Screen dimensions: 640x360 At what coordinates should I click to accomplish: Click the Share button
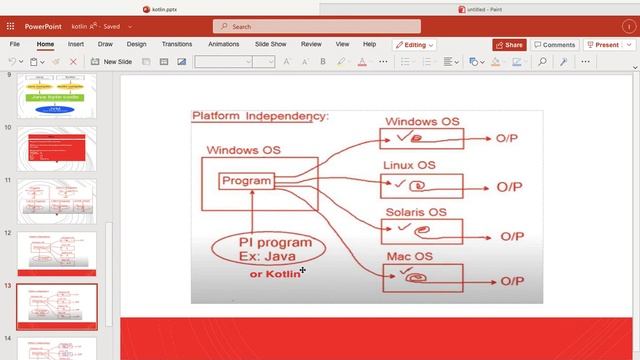509,45
